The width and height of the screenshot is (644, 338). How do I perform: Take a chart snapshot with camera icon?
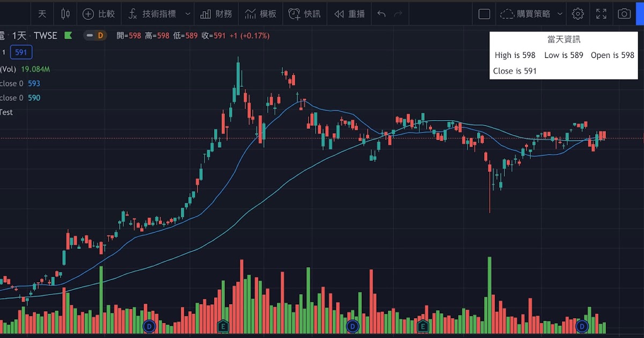(x=624, y=13)
